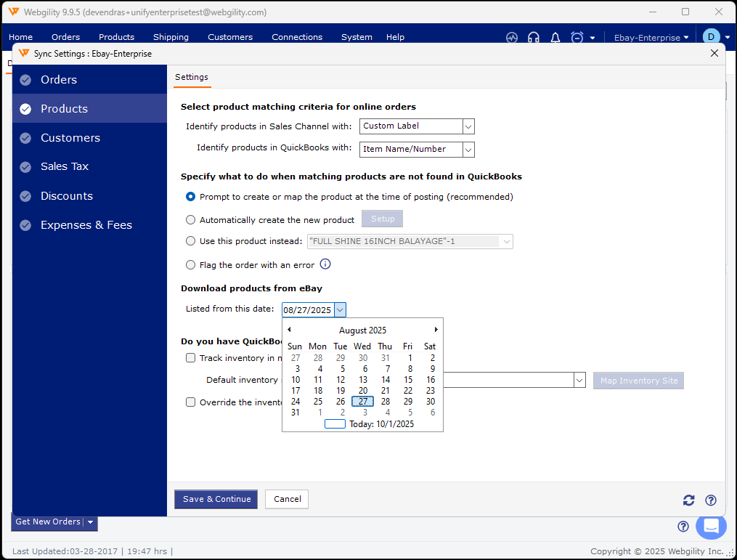Go to previous month in calendar
Image resolution: width=737 pixels, height=560 pixels.
pyautogui.click(x=289, y=330)
